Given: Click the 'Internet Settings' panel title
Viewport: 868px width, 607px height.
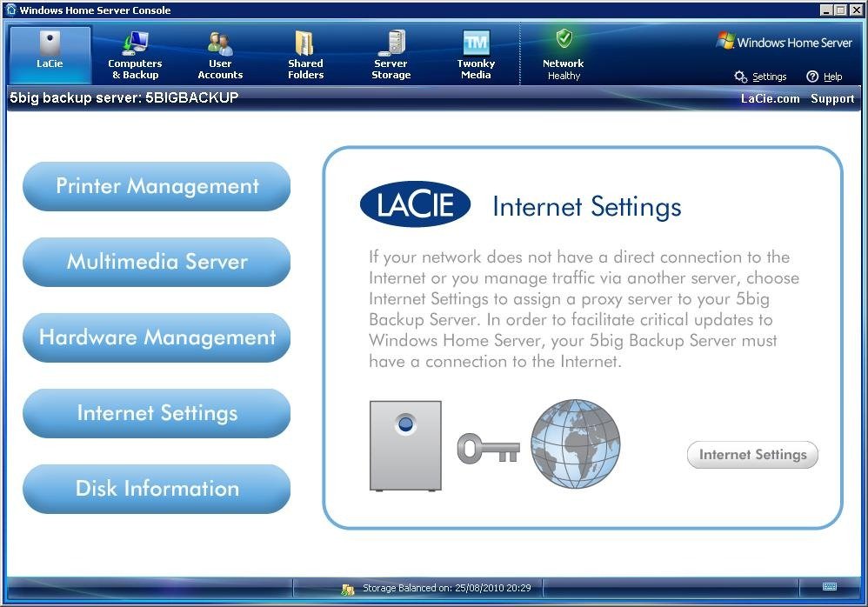Looking at the screenshot, I should click(587, 207).
